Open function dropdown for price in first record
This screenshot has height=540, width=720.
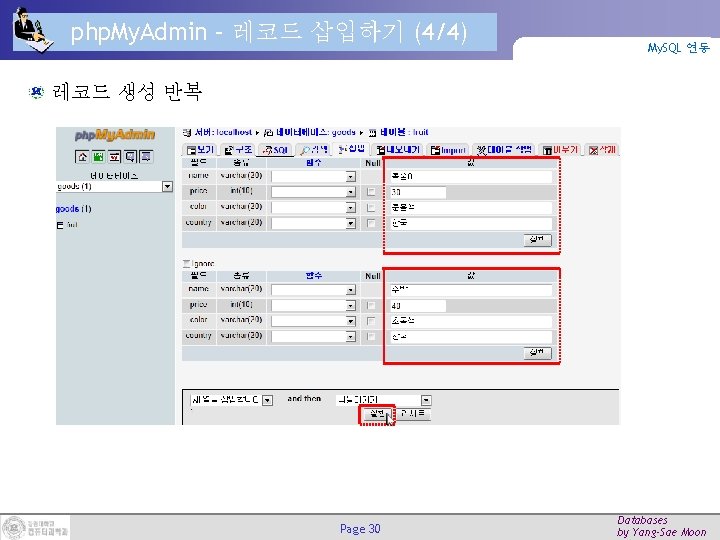pos(314,192)
